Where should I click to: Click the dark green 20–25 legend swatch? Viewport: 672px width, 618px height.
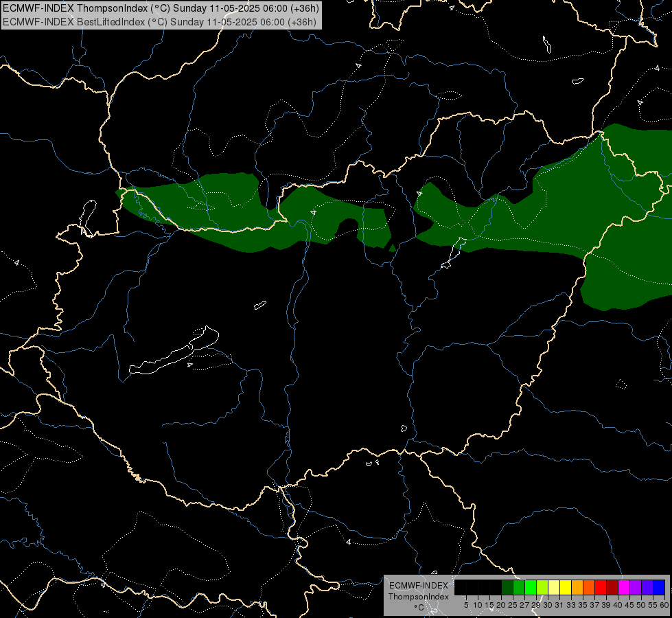click(507, 587)
